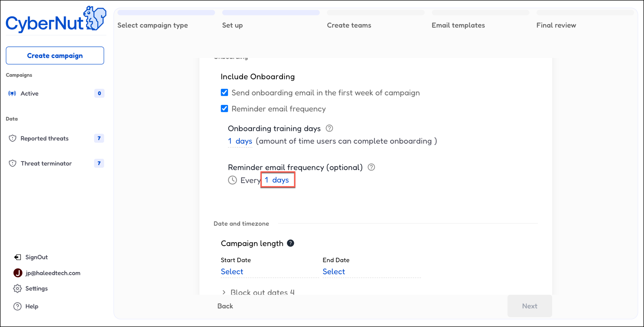Click help icon beside Reminder email frequency (optional)
This screenshot has width=644, height=327.
(371, 167)
